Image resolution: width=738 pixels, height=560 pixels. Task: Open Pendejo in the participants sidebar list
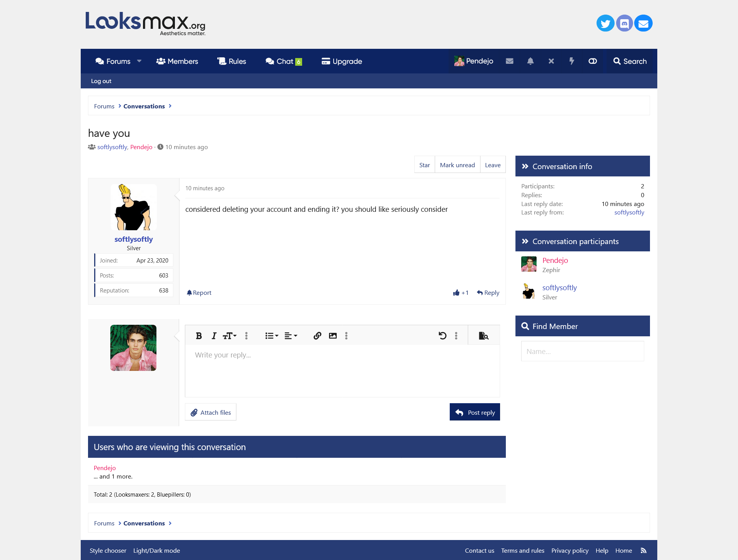click(555, 260)
